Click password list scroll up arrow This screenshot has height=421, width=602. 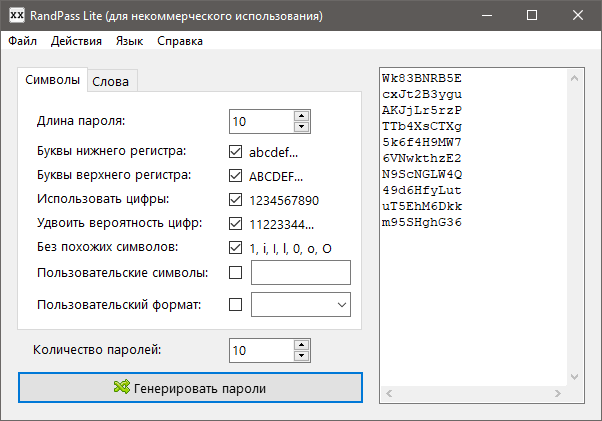click(x=574, y=78)
